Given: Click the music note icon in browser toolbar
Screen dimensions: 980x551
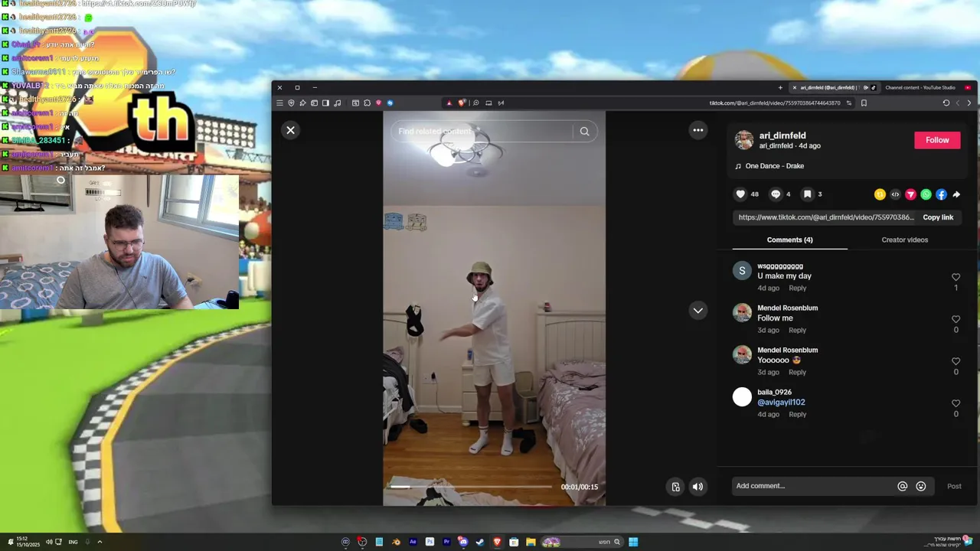Looking at the screenshot, I should click(x=338, y=103).
